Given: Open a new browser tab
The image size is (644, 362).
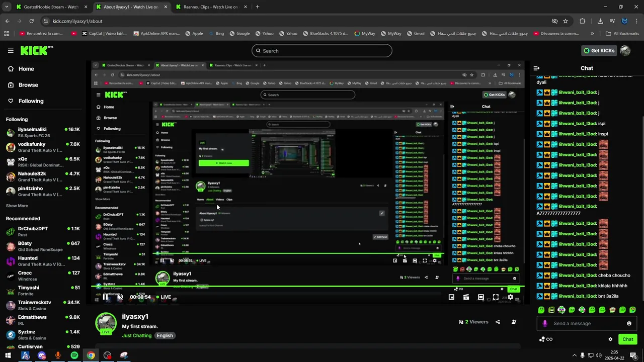Looking at the screenshot, I should pyautogui.click(x=257, y=7).
